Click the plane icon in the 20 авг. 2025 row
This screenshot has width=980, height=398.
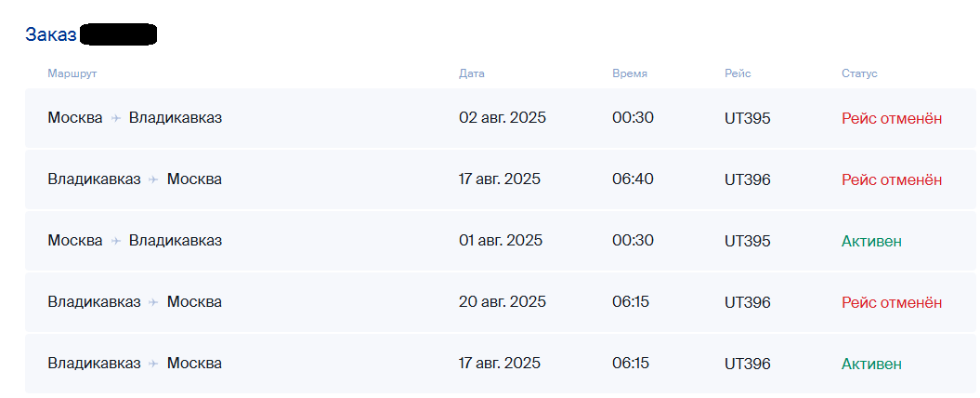pyautogui.click(x=153, y=302)
